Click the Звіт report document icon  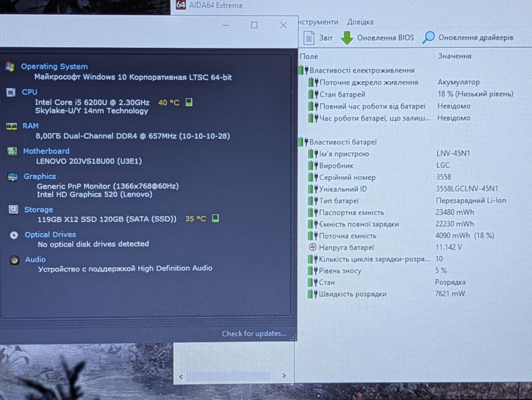tap(309, 38)
